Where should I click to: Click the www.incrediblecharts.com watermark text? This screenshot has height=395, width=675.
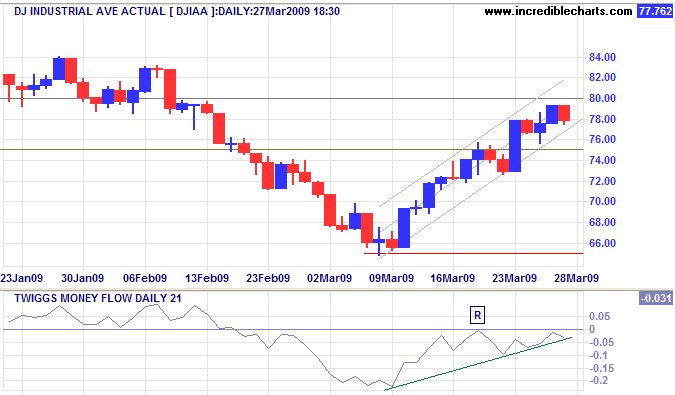(558, 11)
